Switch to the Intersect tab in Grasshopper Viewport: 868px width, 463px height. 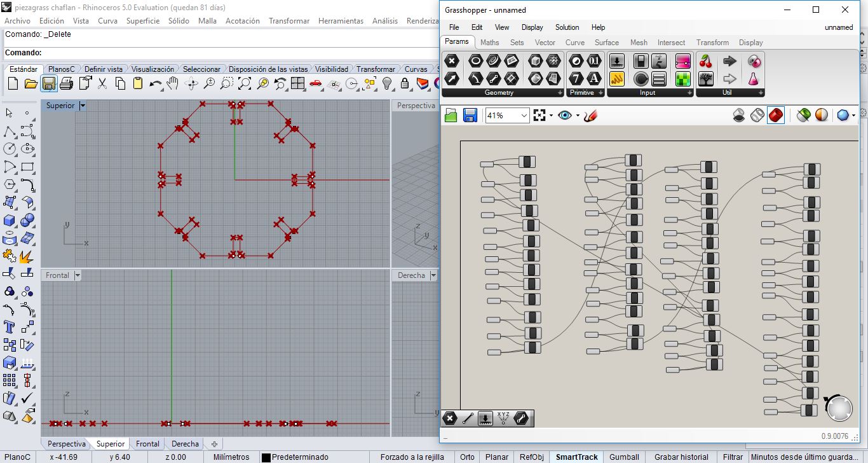click(x=672, y=43)
